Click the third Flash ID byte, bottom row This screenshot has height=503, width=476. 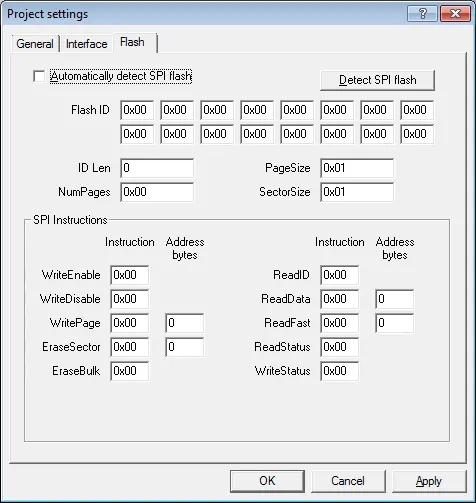[x=217, y=134]
